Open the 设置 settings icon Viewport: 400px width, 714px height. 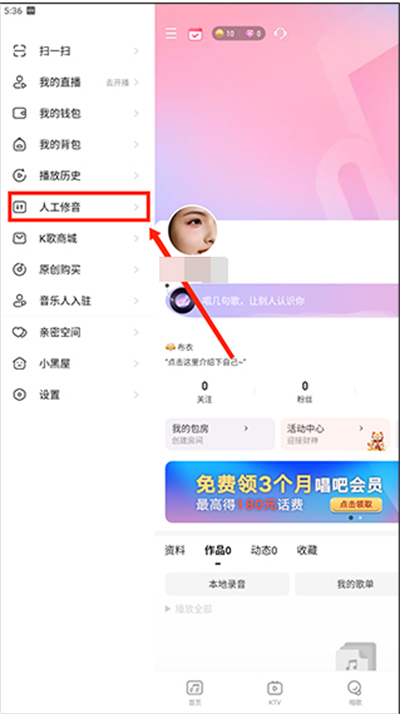[x=20, y=395]
